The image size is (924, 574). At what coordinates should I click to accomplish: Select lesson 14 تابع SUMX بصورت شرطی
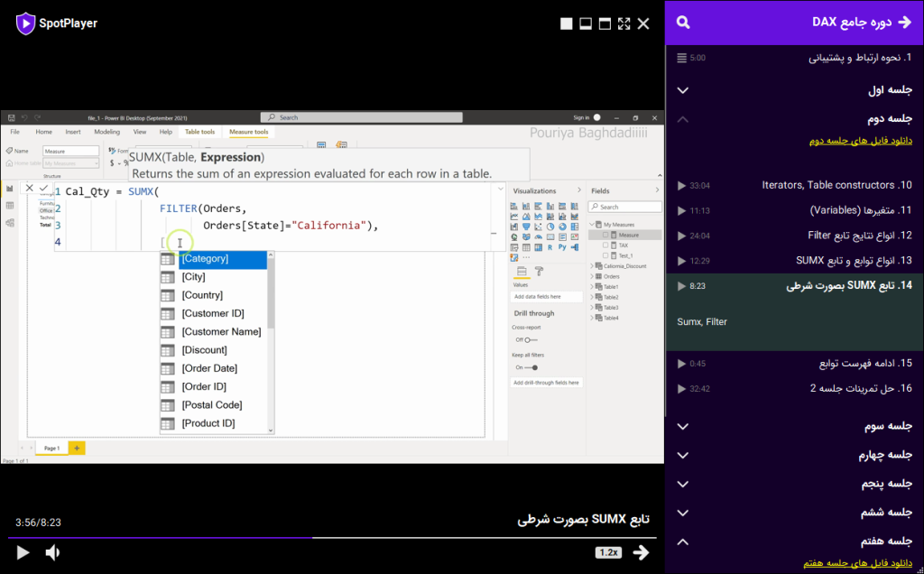794,286
